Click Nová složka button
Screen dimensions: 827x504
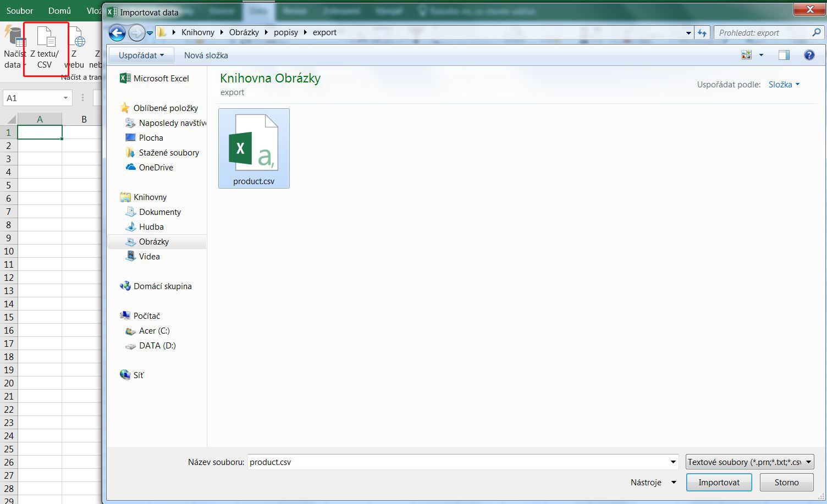206,56
